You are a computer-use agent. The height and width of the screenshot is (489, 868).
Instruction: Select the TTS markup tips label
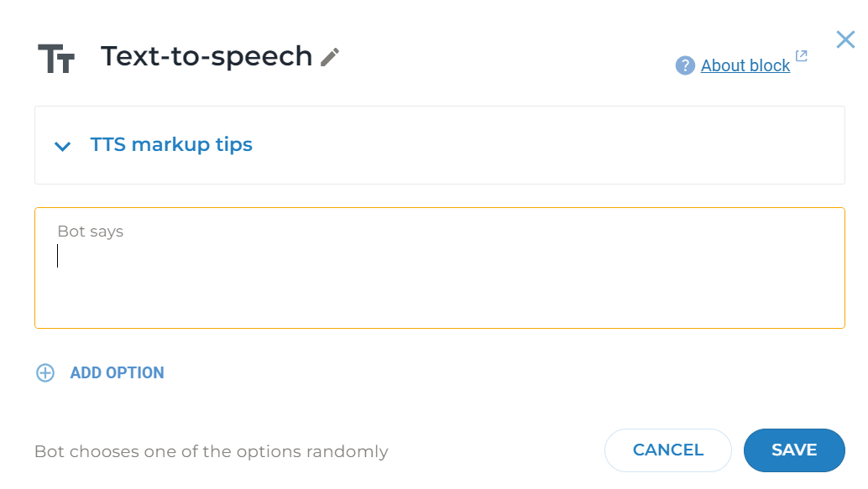(x=172, y=144)
